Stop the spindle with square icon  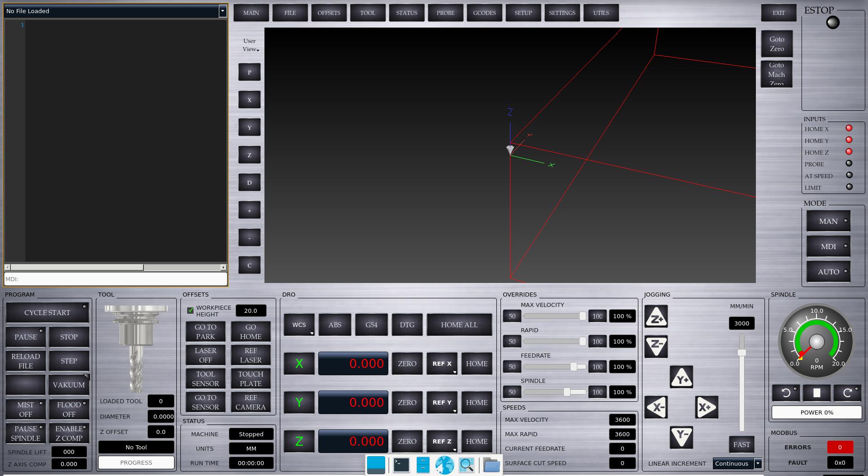coord(816,393)
